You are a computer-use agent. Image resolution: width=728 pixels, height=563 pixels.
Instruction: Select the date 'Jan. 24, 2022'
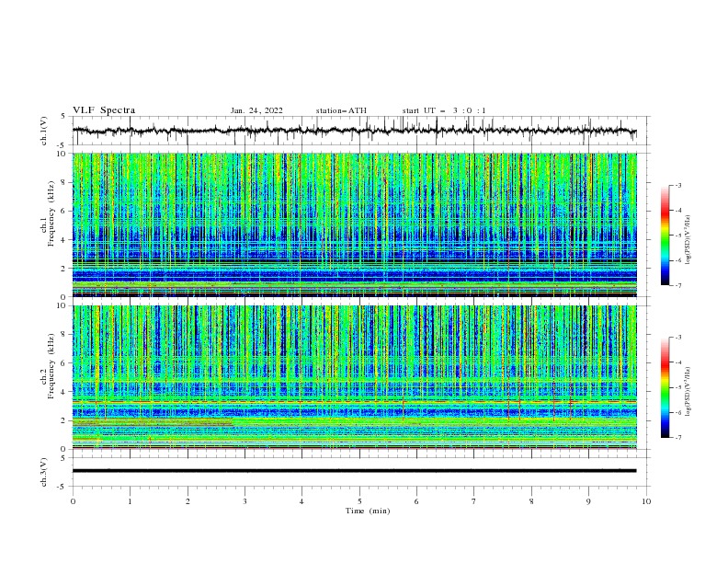(256, 110)
